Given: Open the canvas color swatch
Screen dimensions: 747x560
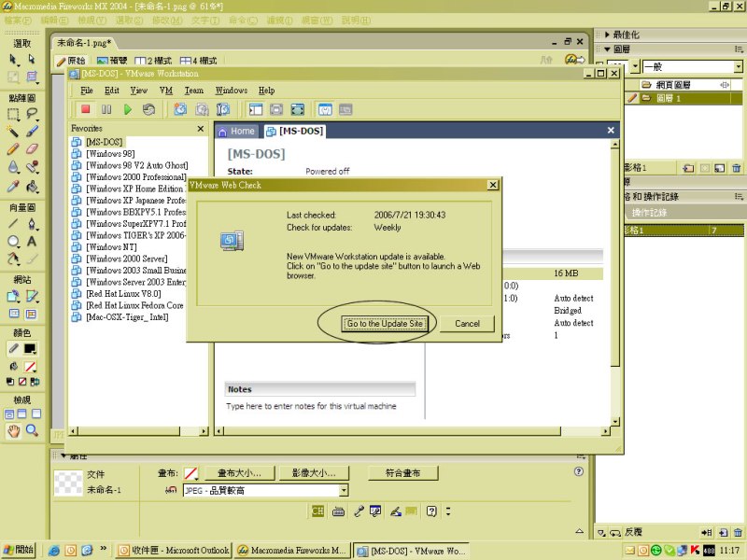Looking at the screenshot, I should pyautogui.click(x=191, y=473).
